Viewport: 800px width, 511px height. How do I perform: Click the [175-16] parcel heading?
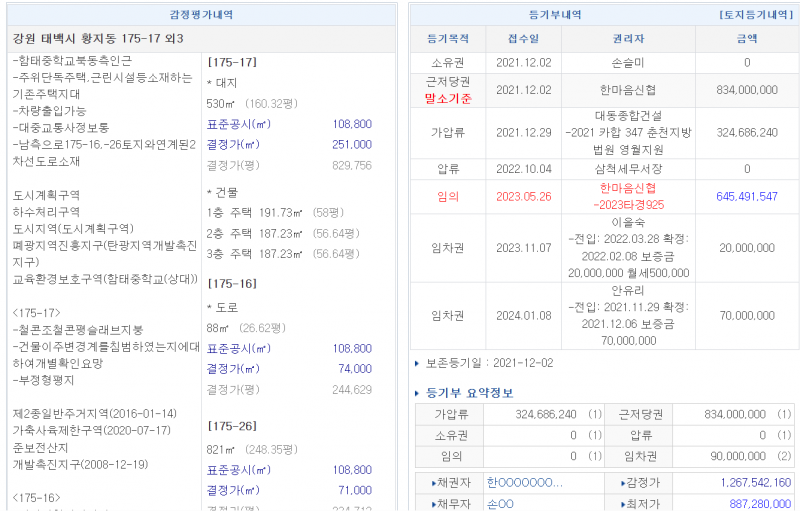click(x=231, y=284)
